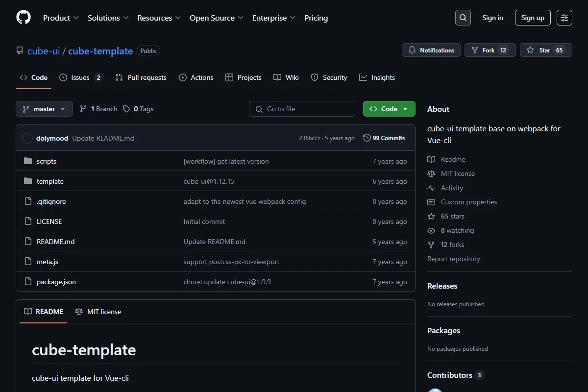Expand the Product menu in header

(x=61, y=18)
